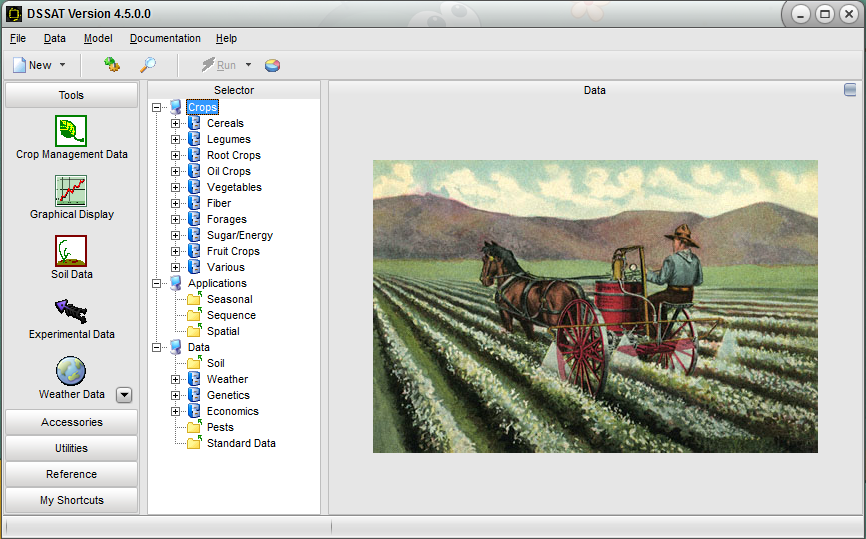Click the DSSAT title bar app icon
The width and height of the screenshot is (866, 539).
[x=14, y=14]
